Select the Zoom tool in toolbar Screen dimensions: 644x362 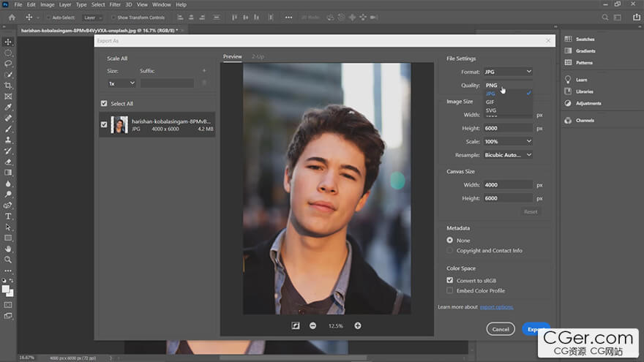[8, 260]
